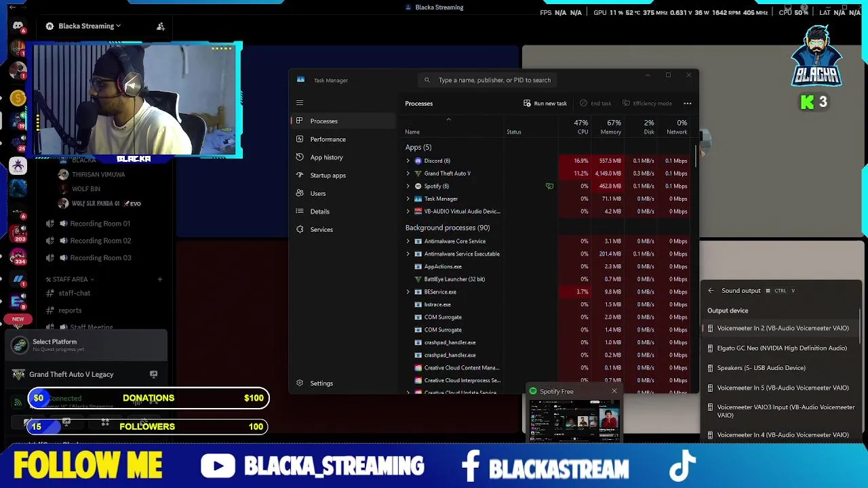Select Elgato GC Neo output device
Viewport: 868px width, 488px height.
coord(781,348)
